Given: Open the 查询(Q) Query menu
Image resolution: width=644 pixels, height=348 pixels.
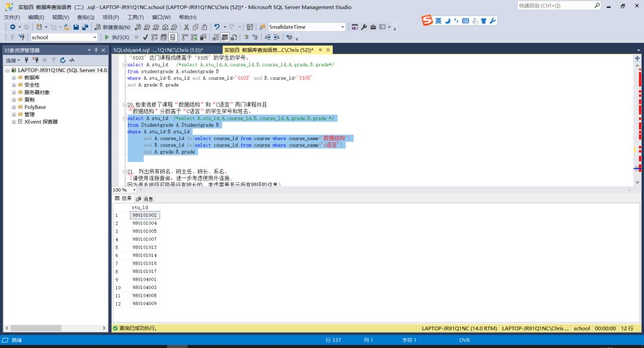Looking at the screenshot, I should pos(85,17).
